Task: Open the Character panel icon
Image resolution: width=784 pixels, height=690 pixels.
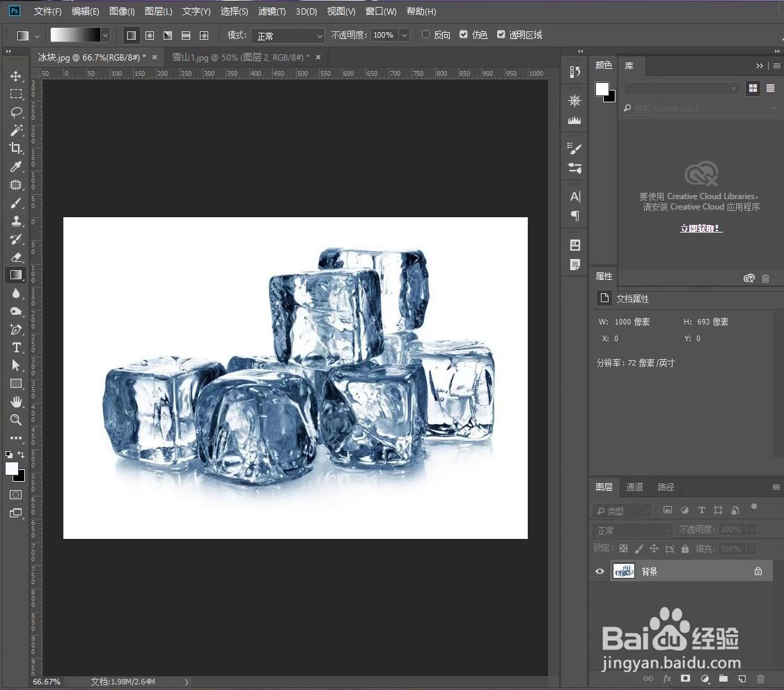Action: tap(575, 196)
